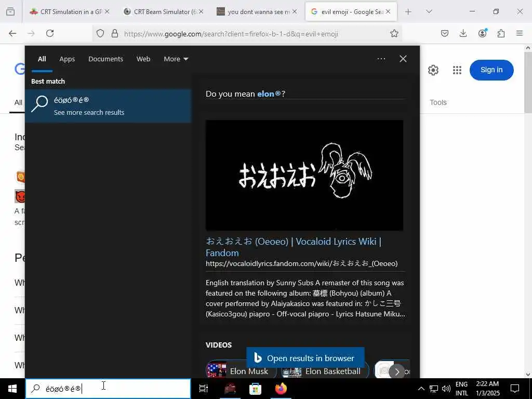
Task: Select the Apps search filter tab
Action: (67, 59)
